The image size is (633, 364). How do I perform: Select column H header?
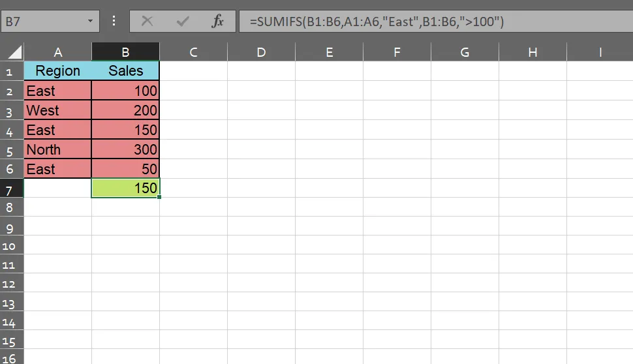533,52
